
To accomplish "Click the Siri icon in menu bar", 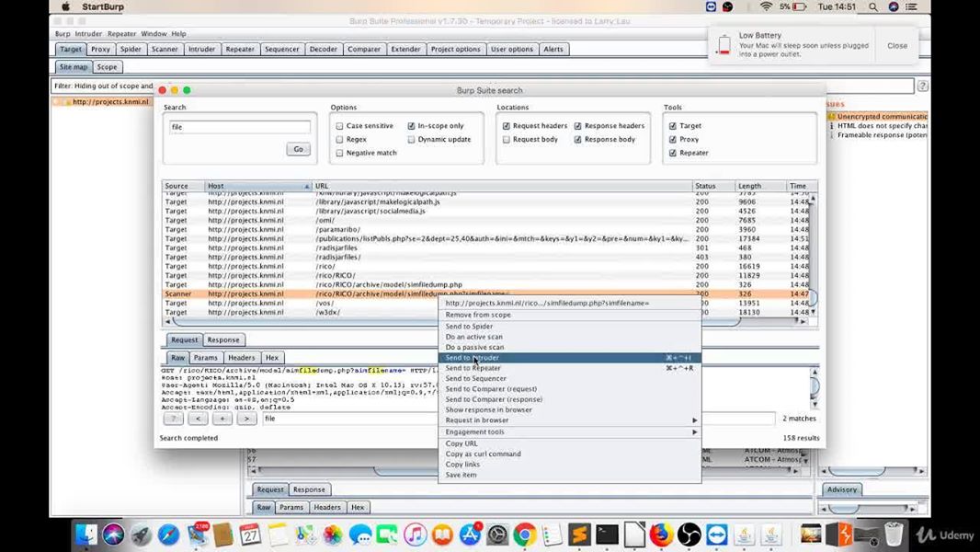I will (x=894, y=6).
